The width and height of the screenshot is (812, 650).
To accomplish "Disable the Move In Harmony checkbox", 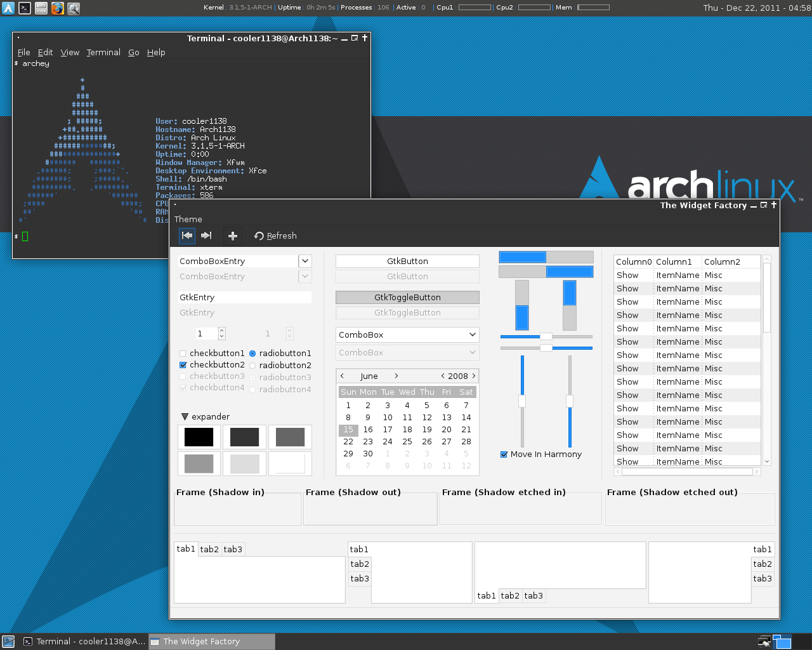I will (504, 454).
